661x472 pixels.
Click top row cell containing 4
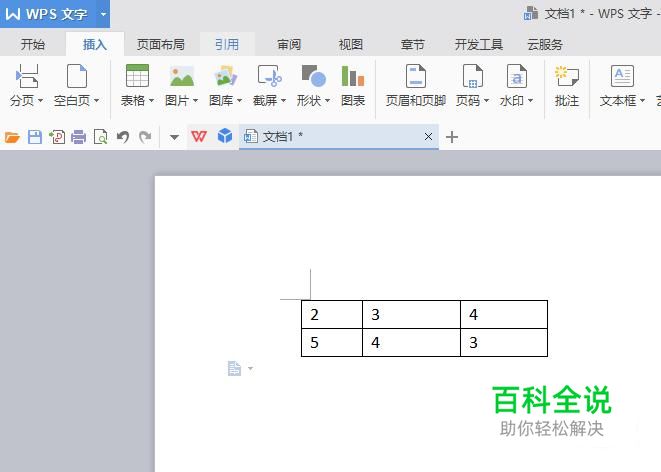click(x=504, y=314)
